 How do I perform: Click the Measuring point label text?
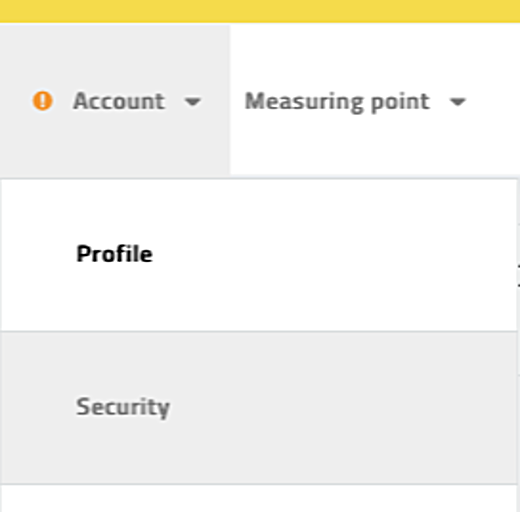(337, 102)
